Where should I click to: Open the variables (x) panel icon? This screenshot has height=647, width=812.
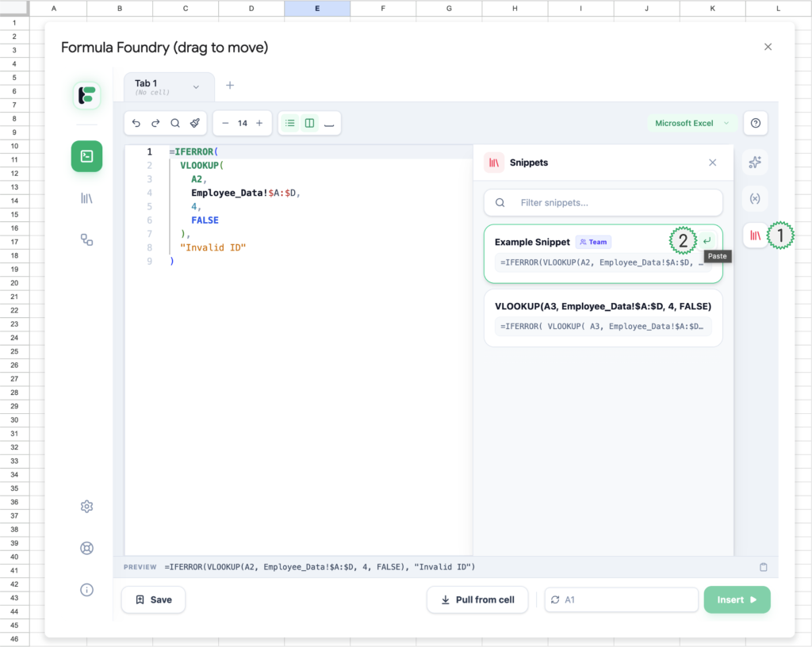click(x=755, y=198)
